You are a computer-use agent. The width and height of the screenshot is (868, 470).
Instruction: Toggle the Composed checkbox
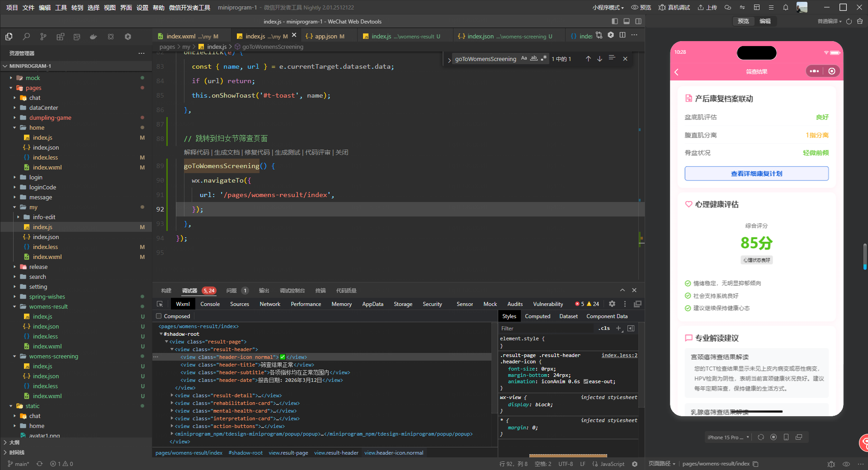pos(159,316)
